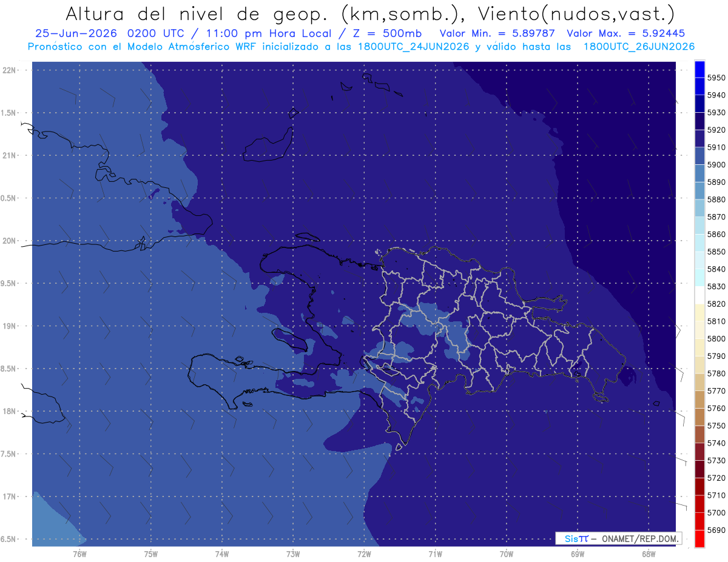Click the 5880 colorbar label
Viewport: 728px width, 562px height.
click(x=716, y=199)
